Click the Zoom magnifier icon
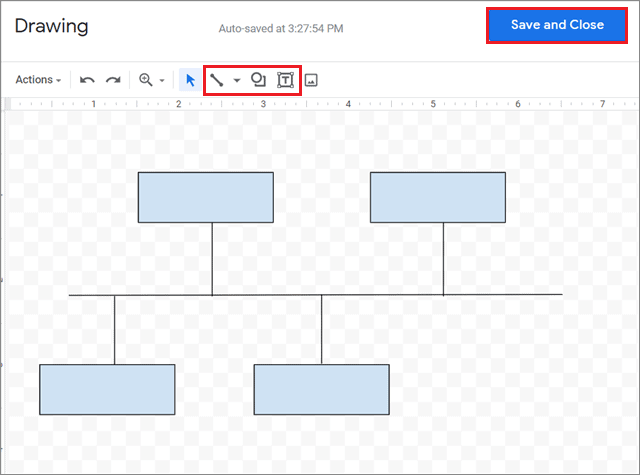 pos(145,80)
